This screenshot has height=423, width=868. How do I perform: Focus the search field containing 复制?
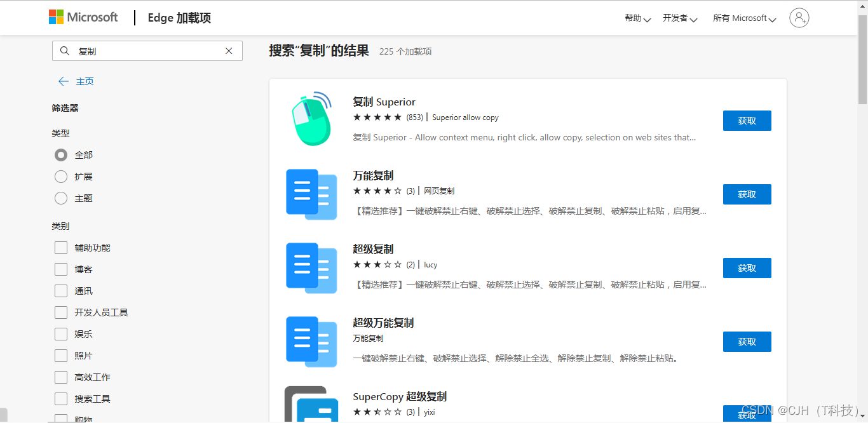click(147, 51)
